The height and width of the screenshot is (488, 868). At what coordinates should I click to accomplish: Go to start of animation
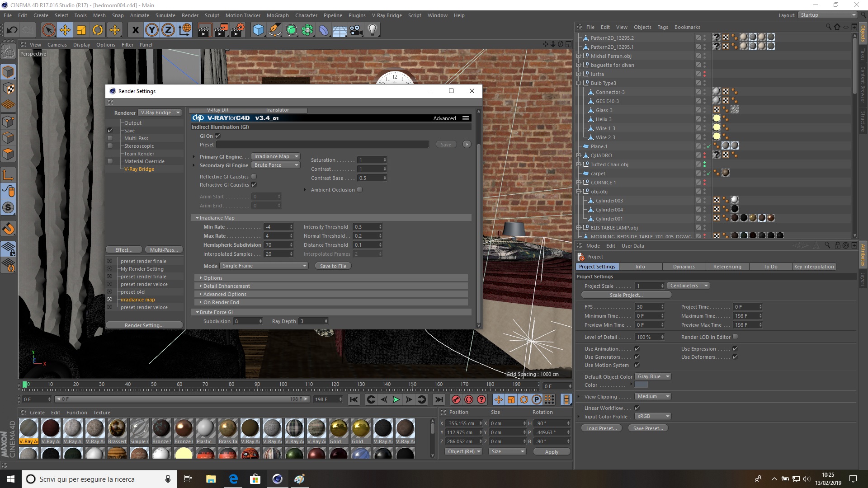[x=354, y=399]
